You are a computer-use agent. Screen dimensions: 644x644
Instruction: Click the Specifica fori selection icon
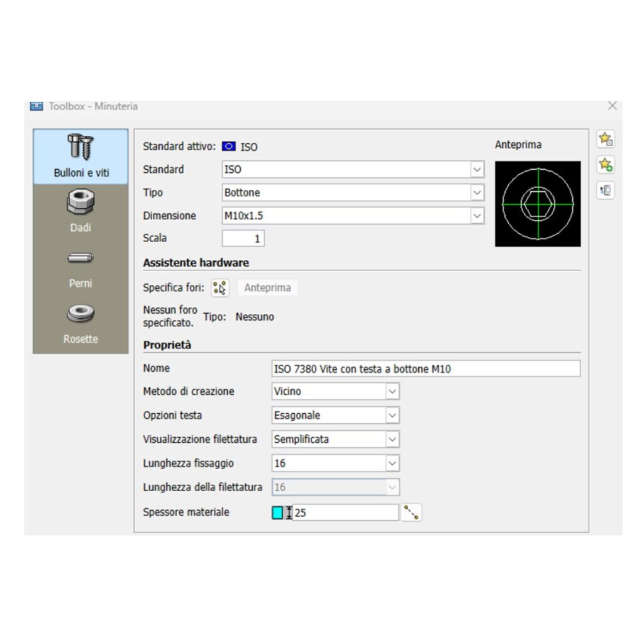pyautogui.click(x=219, y=288)
